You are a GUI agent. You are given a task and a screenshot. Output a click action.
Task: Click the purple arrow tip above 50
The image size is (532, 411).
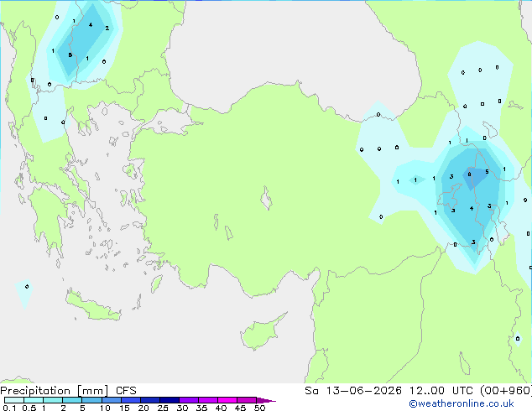pos(266,400)
